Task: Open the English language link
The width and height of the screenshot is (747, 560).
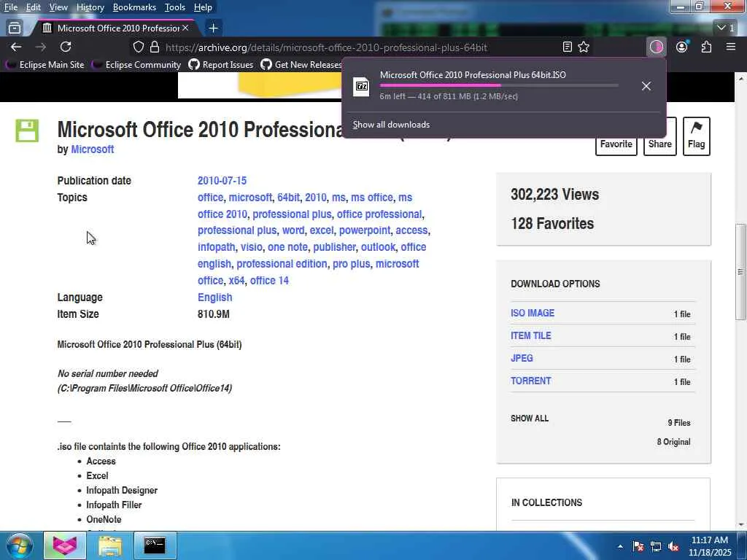Action: (x=215, y=297)
